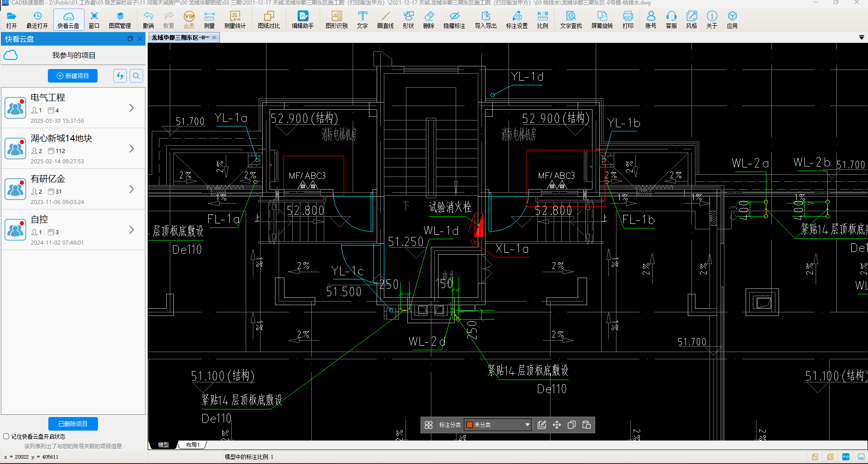The height and width of the screenshot is (464, 868).
Task: Open 图层管理 layer manager
Action: coord(120,20)
